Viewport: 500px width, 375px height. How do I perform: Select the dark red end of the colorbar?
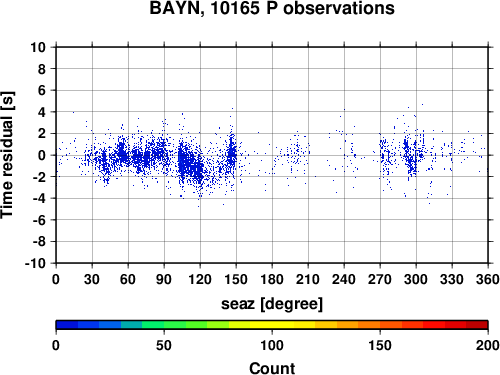[477, 325]
